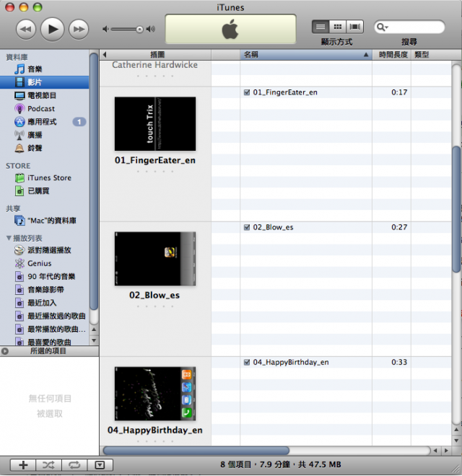Switch to list view mode
This screenshot has height=476, width=462.
[321, 27]
